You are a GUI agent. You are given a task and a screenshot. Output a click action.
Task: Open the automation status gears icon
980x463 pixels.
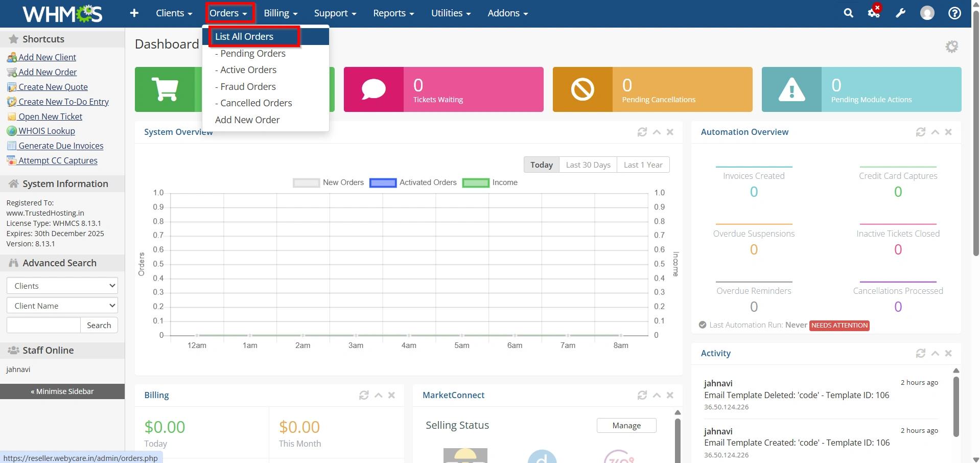coord(874,13)
